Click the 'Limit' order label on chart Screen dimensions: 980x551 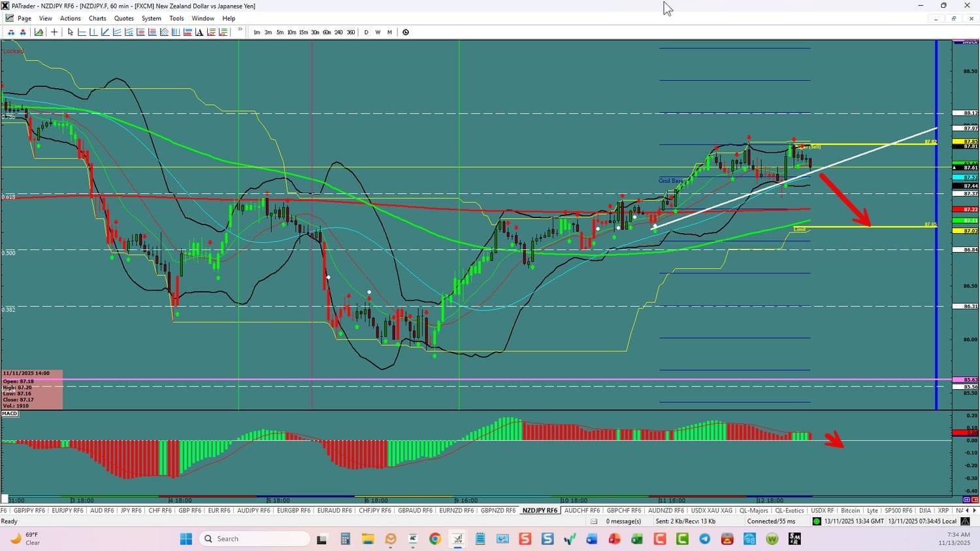coord(800,229)
